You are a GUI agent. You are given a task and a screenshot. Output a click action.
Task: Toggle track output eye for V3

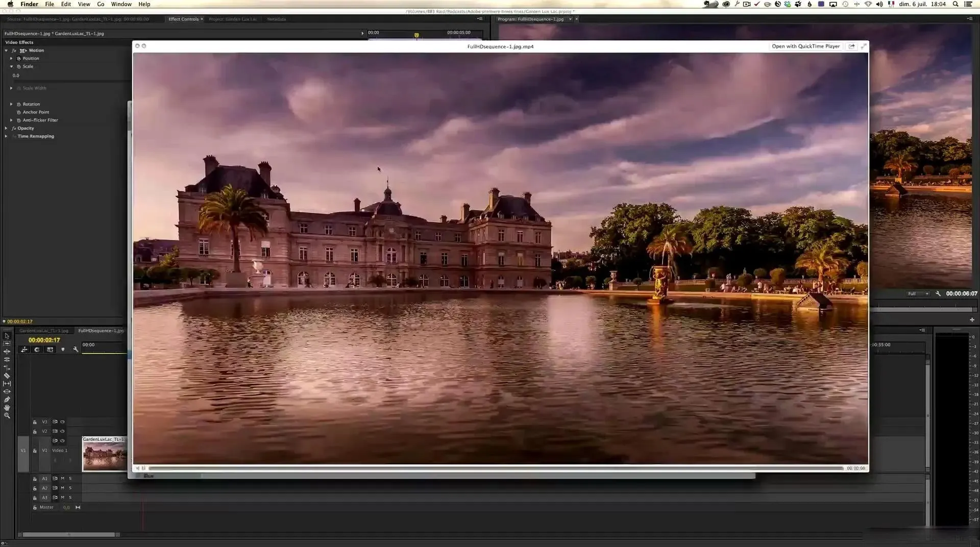tap(62, 422)
